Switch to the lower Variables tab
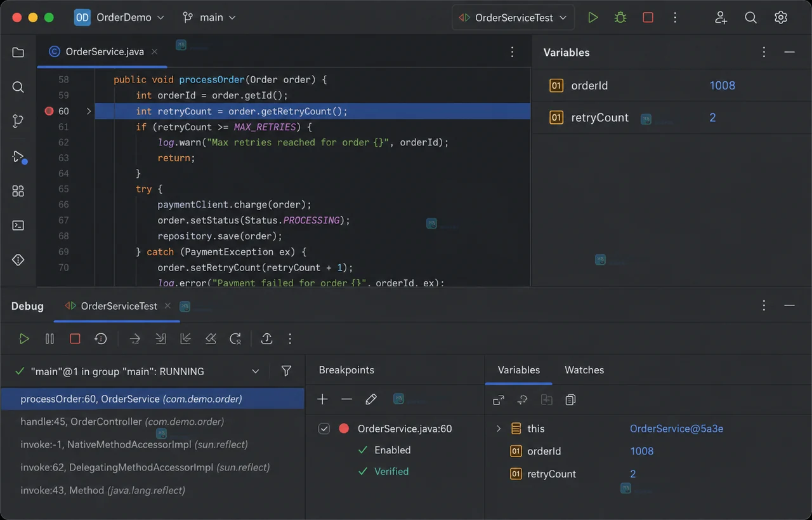The width and height of the screenshot is (812, 520). point(519,370)
